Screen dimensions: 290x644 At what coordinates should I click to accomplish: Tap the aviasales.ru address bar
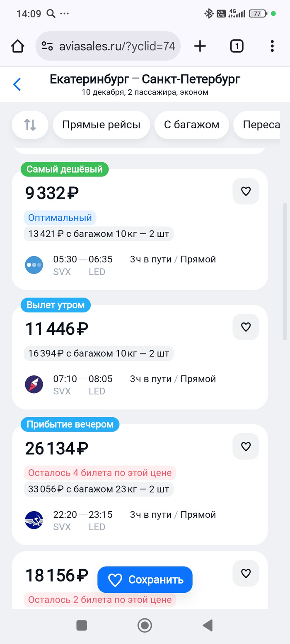click(117, 46)
